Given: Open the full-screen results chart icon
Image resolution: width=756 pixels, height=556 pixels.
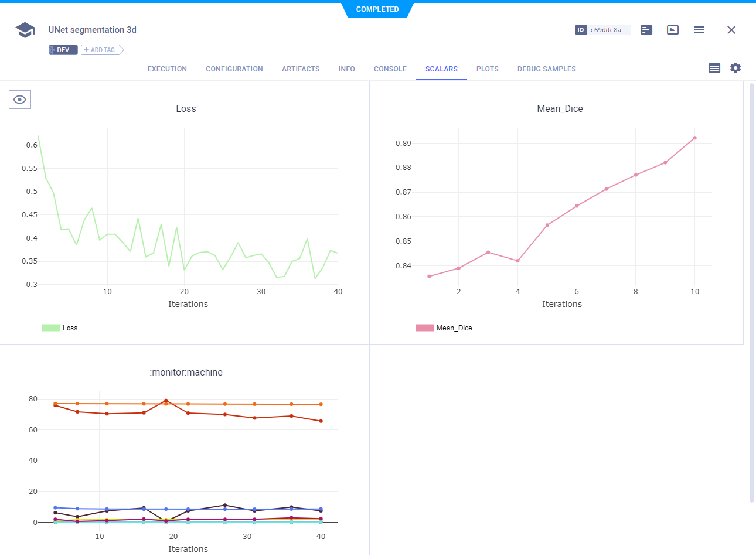Looking at the screenshot, I should pyautogui.click(x=673, y=30).
